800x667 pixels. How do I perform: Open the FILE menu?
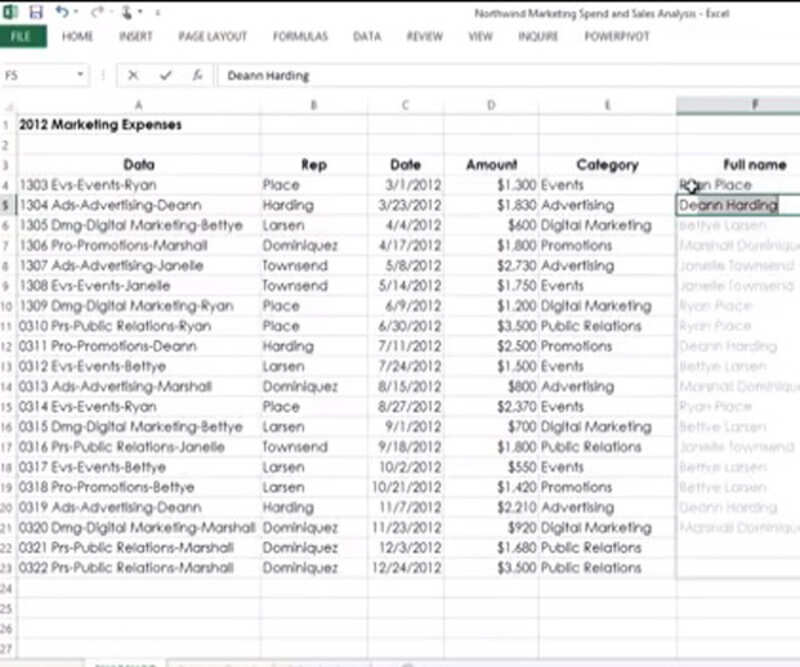tap(22, 37)
